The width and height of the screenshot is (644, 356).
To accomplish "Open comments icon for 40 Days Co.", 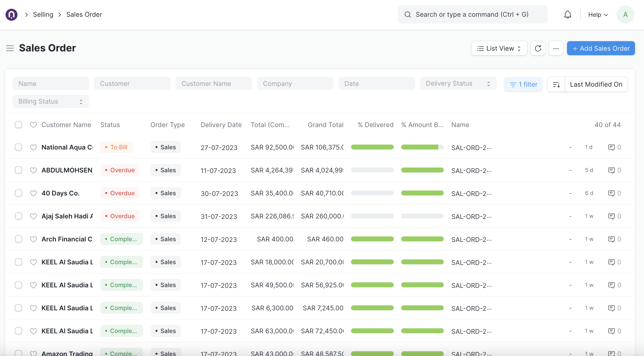I will [x=611, y=193].
